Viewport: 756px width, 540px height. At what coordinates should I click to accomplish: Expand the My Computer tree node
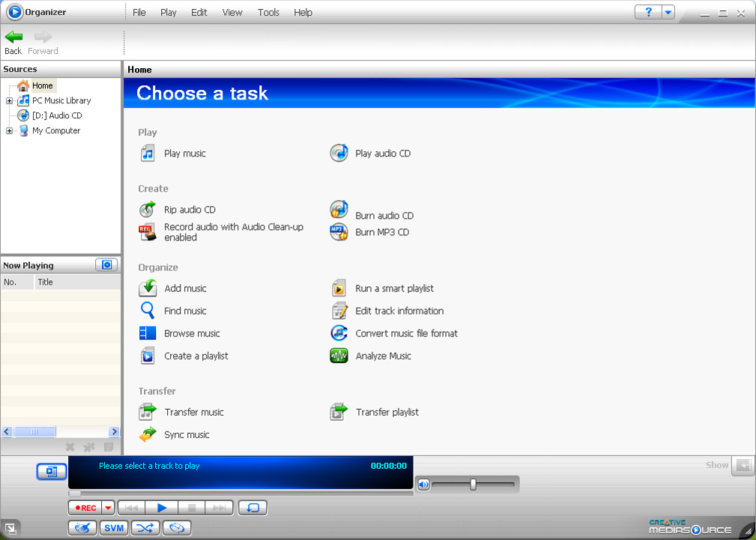pos(9,130)
